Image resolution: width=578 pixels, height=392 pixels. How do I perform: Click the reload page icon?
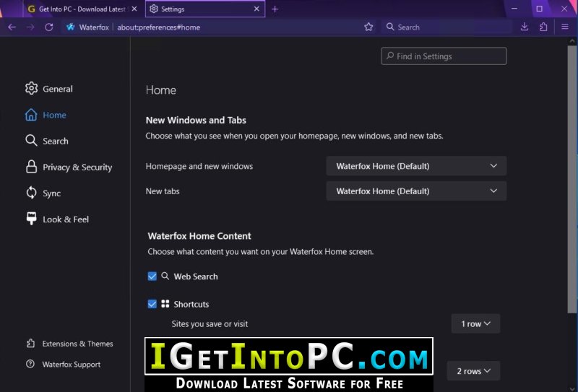click(x=49, y=27)
